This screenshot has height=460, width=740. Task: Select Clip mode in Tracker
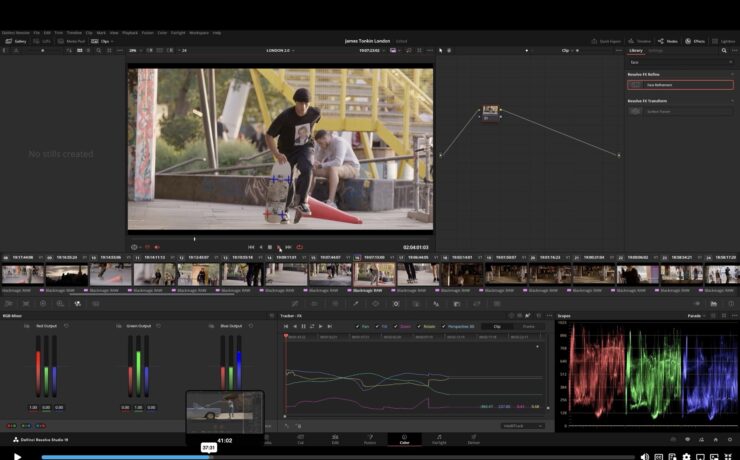point(497,326)
